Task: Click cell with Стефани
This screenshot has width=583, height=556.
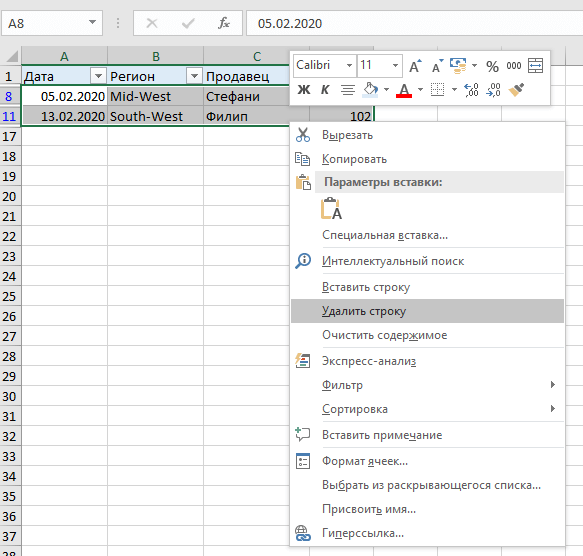Action: tap(247, 96)
